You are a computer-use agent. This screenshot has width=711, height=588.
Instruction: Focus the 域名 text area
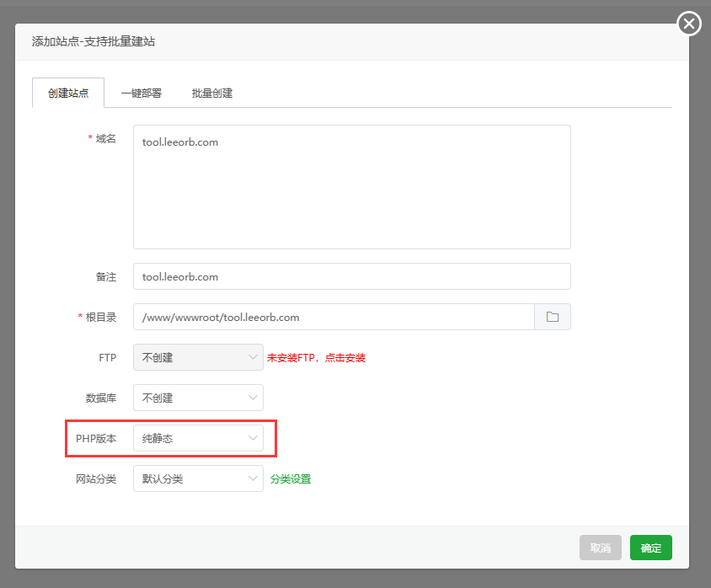click(x=351, y=187)
